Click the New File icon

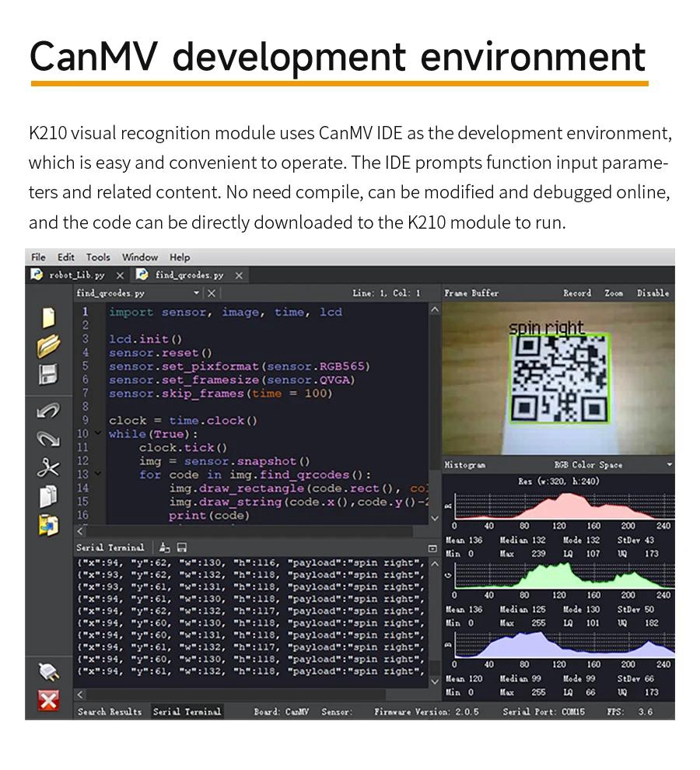pos(48,317)
